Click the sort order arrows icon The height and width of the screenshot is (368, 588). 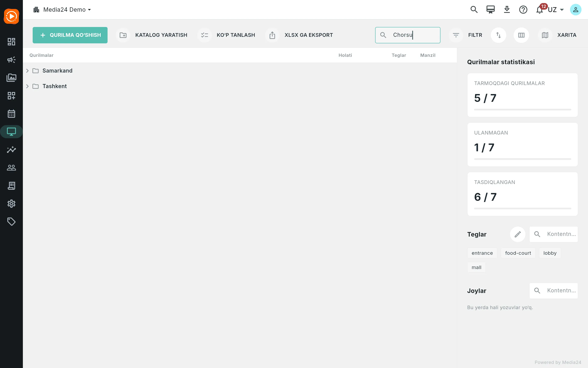pyautogui.click(x=498, y=35)
